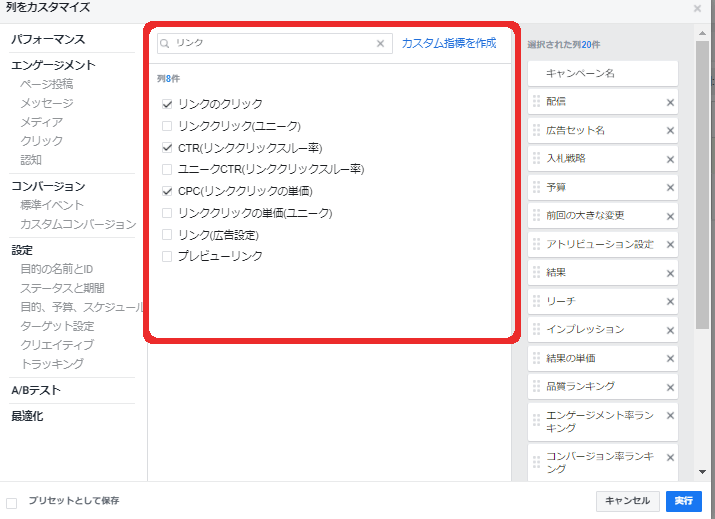Select メディア subcategory

(x=41, y=122)
